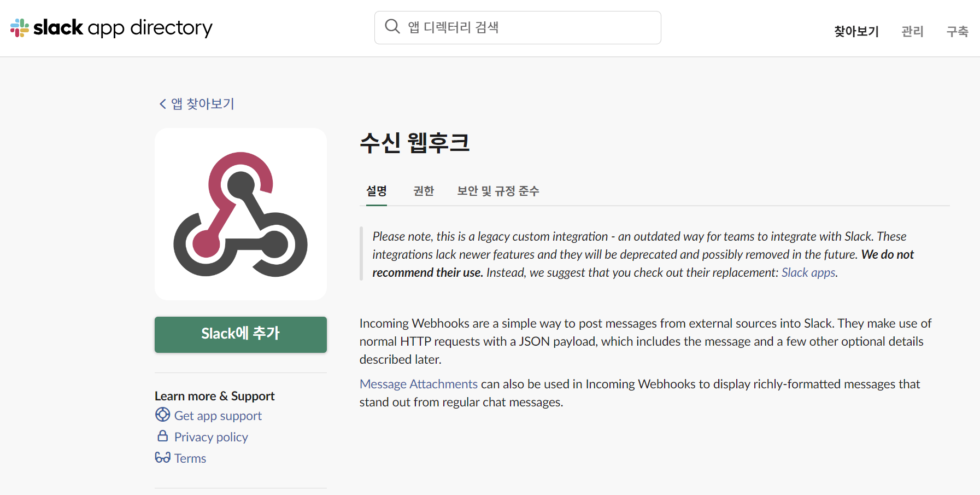This screenshot has width=980, height=495.
Task: Switch to the 보안 및 규정 준수 tab
Action: (x=498, y=191)
